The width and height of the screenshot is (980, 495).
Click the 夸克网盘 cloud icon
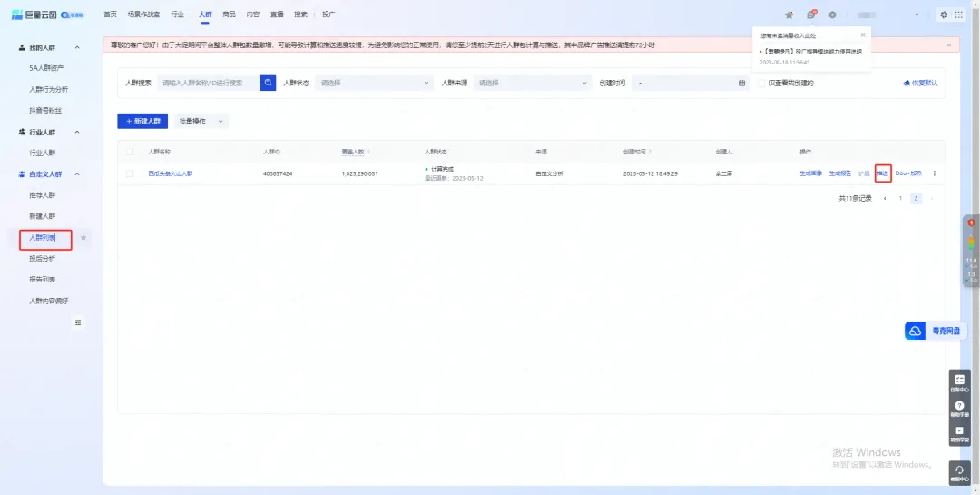[915, 332]
